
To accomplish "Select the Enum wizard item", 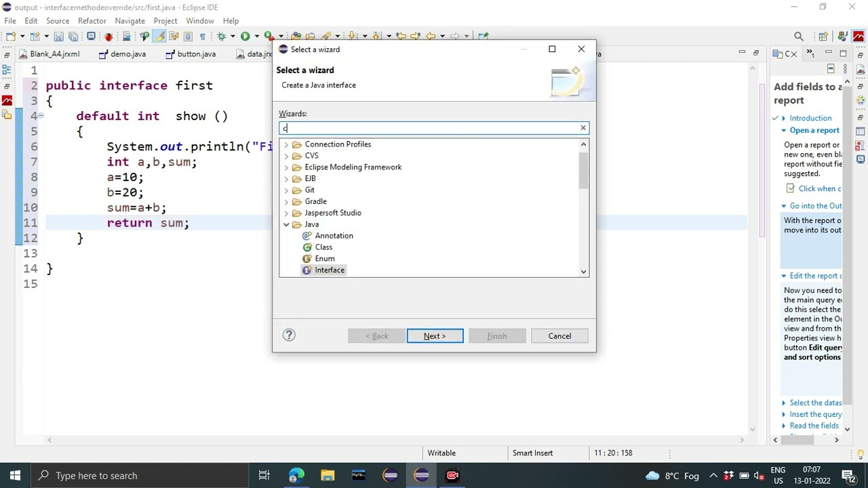I will tap(319, 259).
